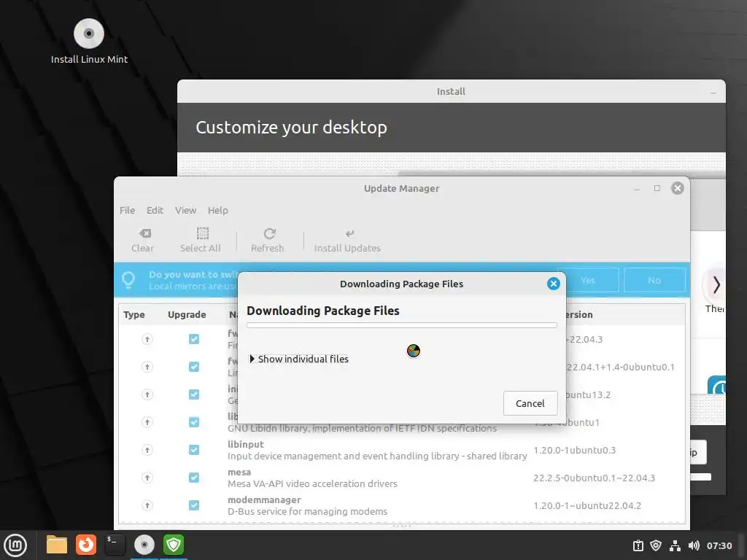Uncheck the libinput update

[194, 450]
